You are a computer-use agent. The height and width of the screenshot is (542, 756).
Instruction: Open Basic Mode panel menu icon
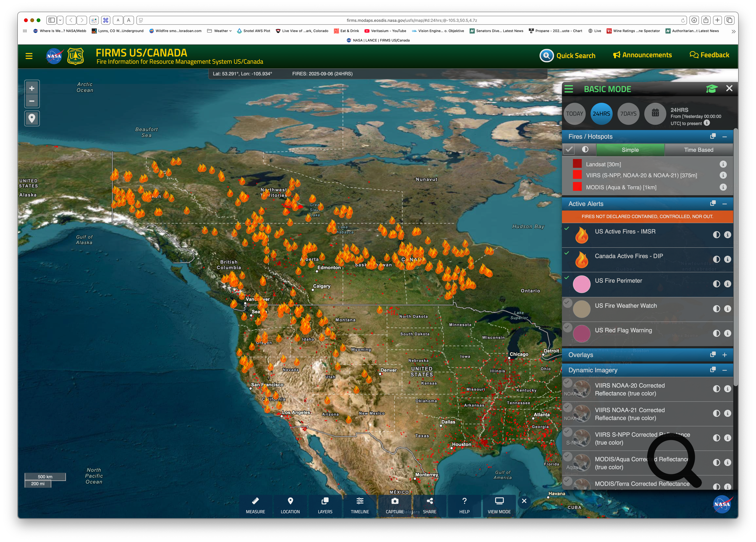569,89
